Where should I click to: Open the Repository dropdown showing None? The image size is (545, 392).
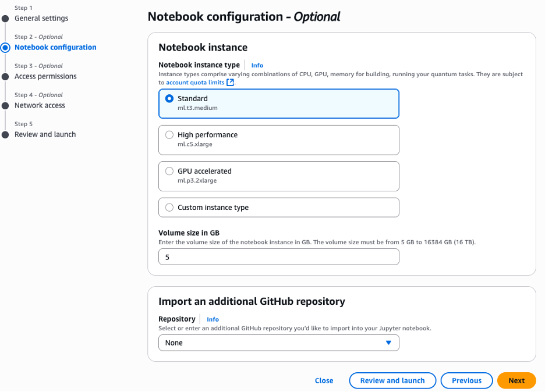[278, 343]
